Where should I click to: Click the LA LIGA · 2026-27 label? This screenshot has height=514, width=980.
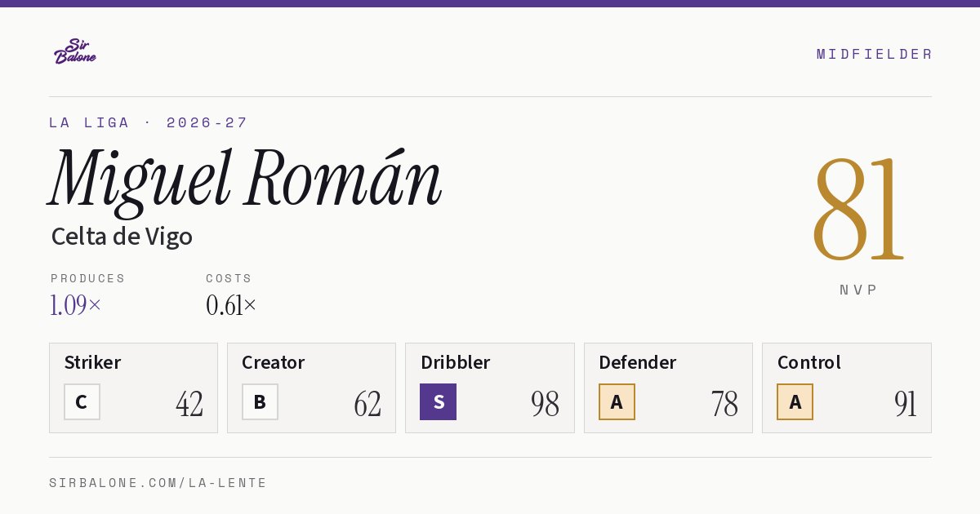tap(148, 122)
